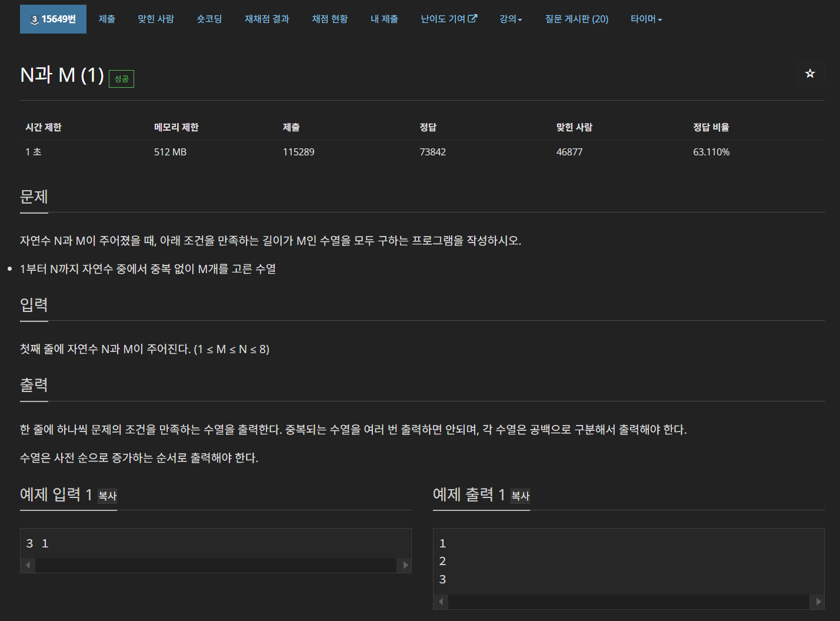This screenshot has width=840, height=621.
Task: Click the favorite star icon
Action: pyautogui.click(x=810, y=74)
